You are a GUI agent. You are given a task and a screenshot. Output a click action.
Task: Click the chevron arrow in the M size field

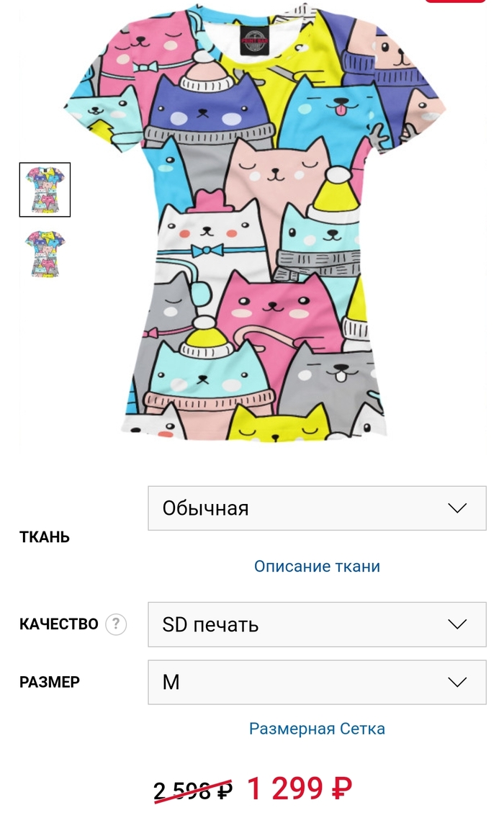[457, 683]
